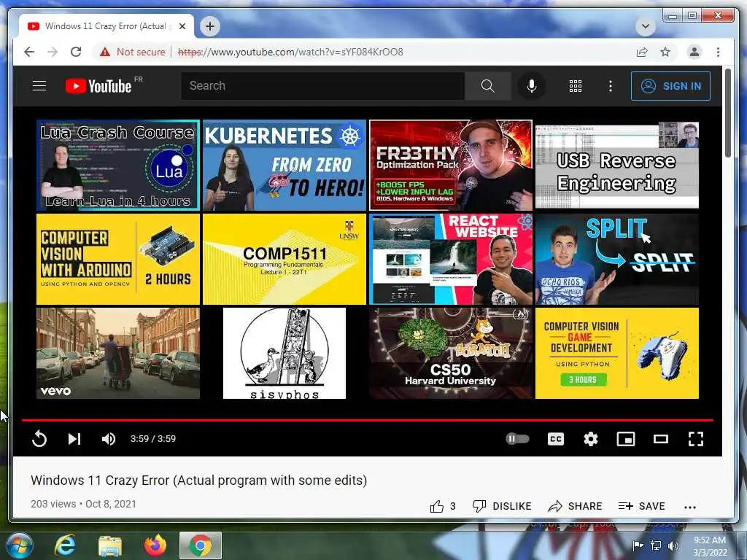Click the Chrome taskbar button
This screenshot has height=560, width=747.
pyautogui.click(x=201, y=545)
